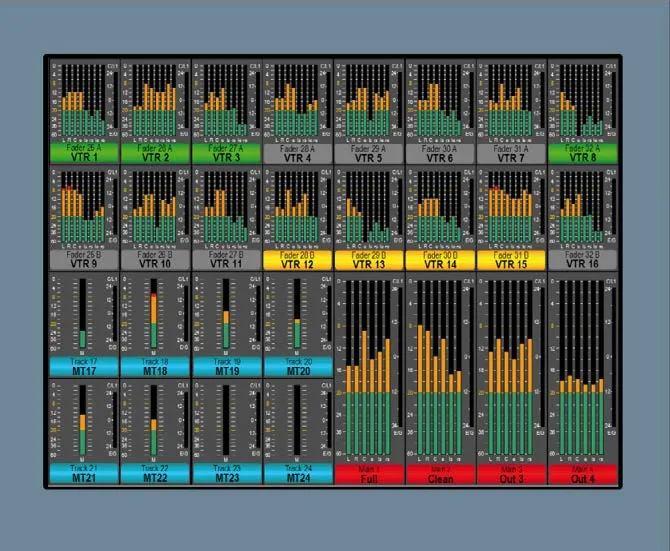Select the grey VTR 6 label strip
The height and width of the screenshot is (551, 670).
[x=440, y=153]
